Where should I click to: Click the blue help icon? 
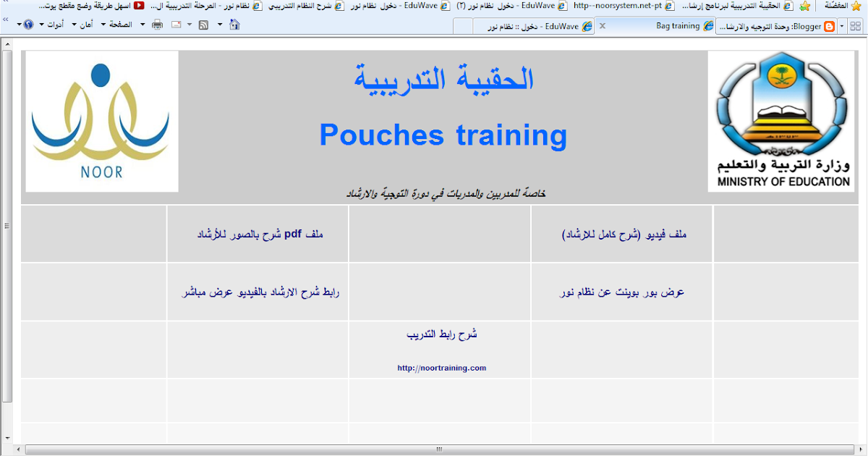point(28,25)
